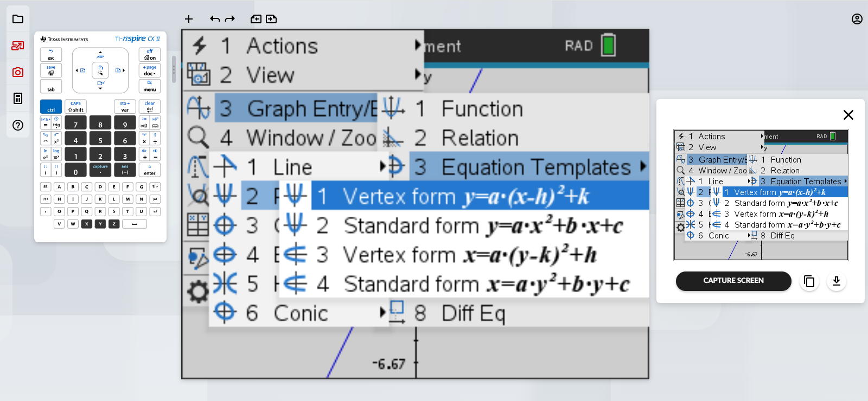Click the redo arrow in top toolbar

(x=230, y=19)
